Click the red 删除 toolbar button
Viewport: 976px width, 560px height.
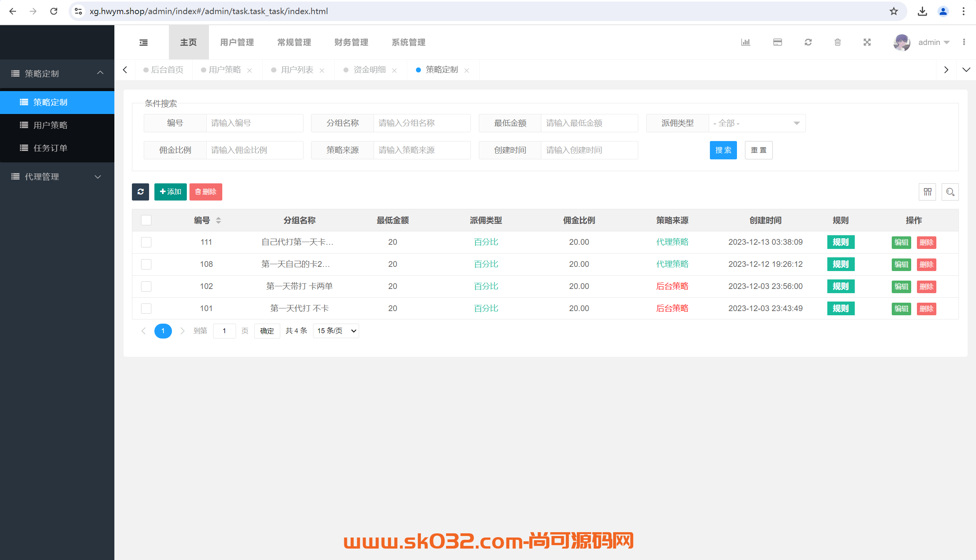[x=206, y=191]
